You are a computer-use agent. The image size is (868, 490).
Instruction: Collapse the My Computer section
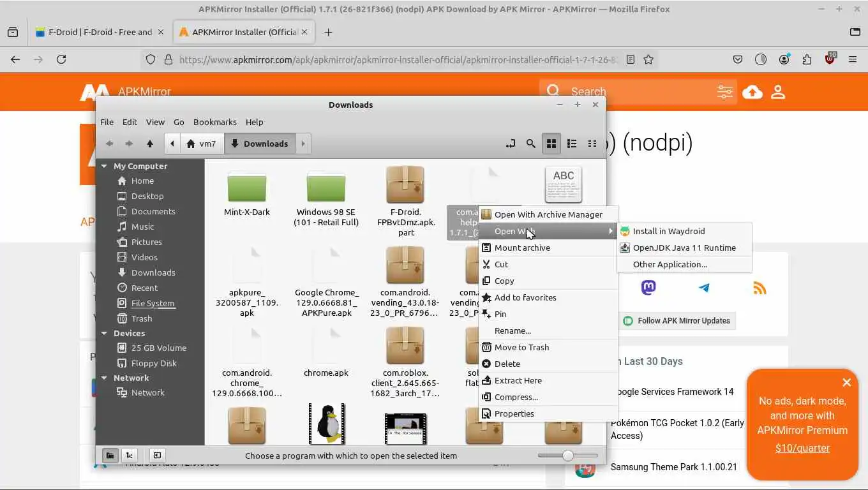105,166
